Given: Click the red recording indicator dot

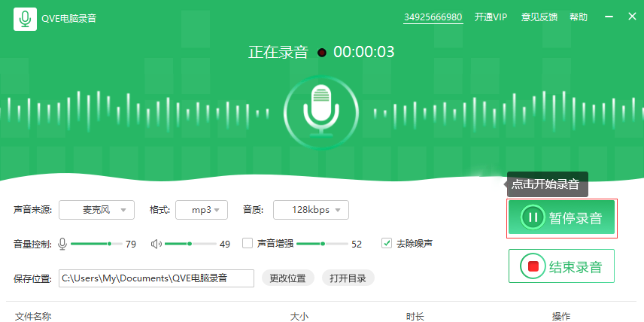Looking at the screenshot, I should pyautogui.click(x=322, y=53).
